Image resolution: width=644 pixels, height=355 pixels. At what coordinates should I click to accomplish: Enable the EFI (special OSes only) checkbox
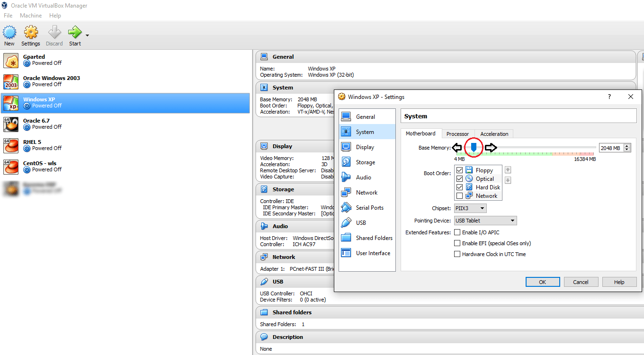tap(457, 243)
